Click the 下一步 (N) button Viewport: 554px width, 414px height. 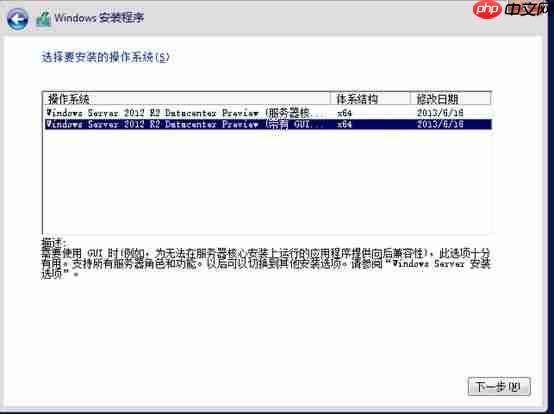point(499,386)
